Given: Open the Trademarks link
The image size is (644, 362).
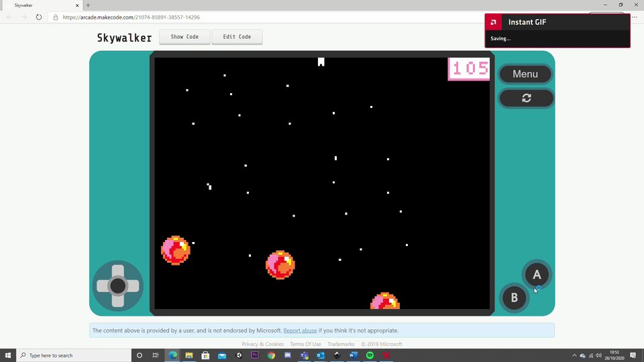Looking at the screenshot, I should tap(341, 344).
